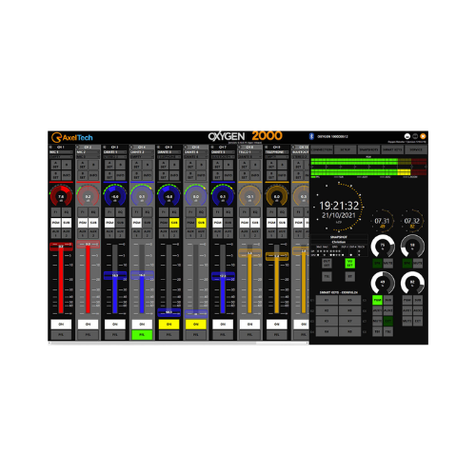Click CH 1 A SET button

pyautogui.click(x=56, y=165)
